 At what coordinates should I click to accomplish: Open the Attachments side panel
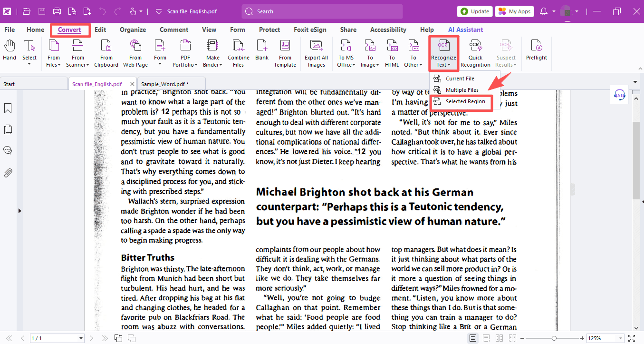click(x=8, y=172)
